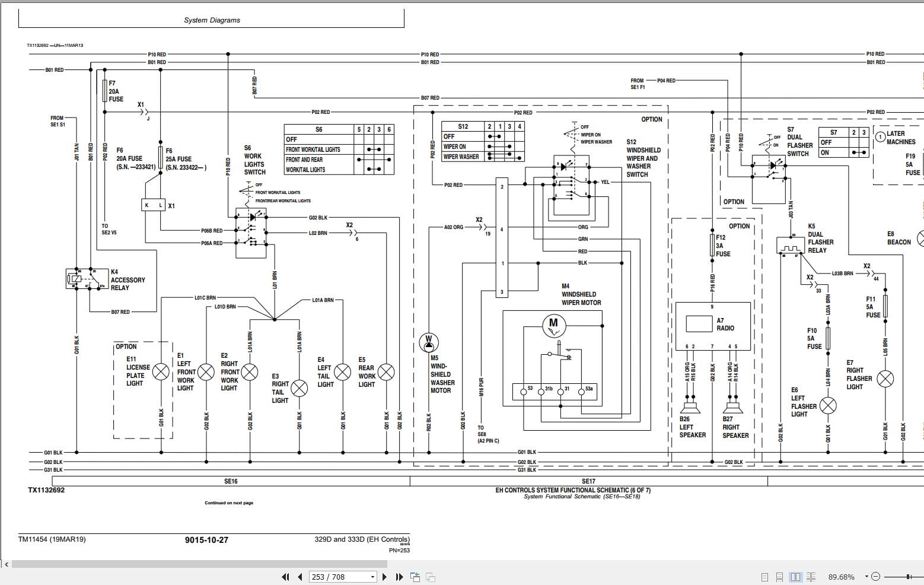Click the 'F10 5A FUSE' label
924x585 pixels.
814,339
